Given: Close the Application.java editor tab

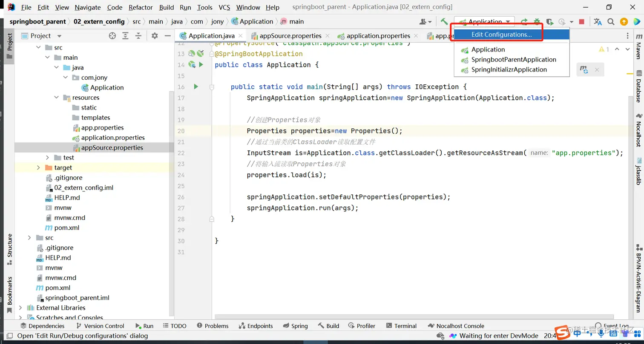Looking at the screenshot, I should [241, 36].
